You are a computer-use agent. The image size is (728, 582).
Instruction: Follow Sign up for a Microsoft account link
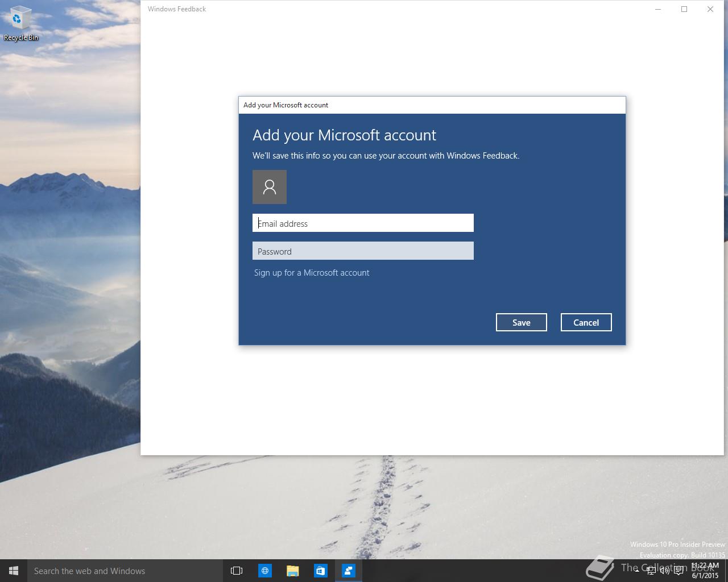coord(312,273)
